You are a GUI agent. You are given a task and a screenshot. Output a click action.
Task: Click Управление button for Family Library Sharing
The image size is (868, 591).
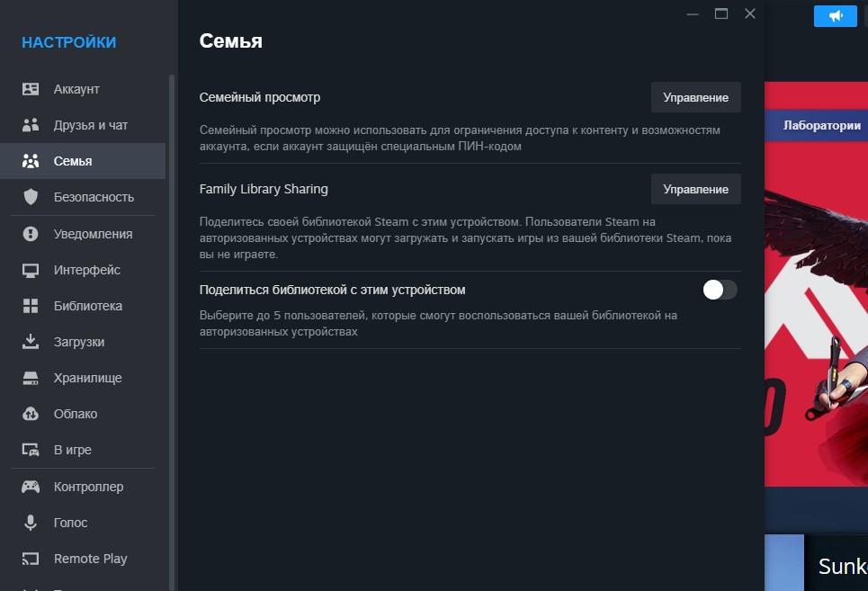695,189
